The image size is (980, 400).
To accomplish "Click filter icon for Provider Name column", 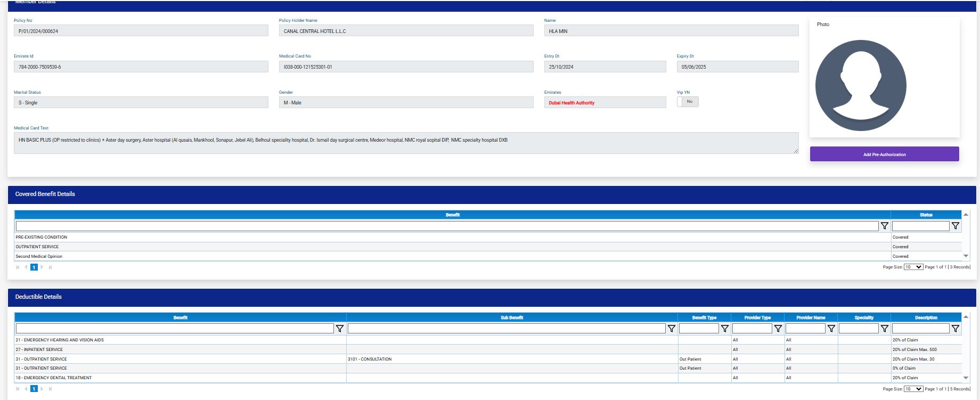I will (831, 329).
